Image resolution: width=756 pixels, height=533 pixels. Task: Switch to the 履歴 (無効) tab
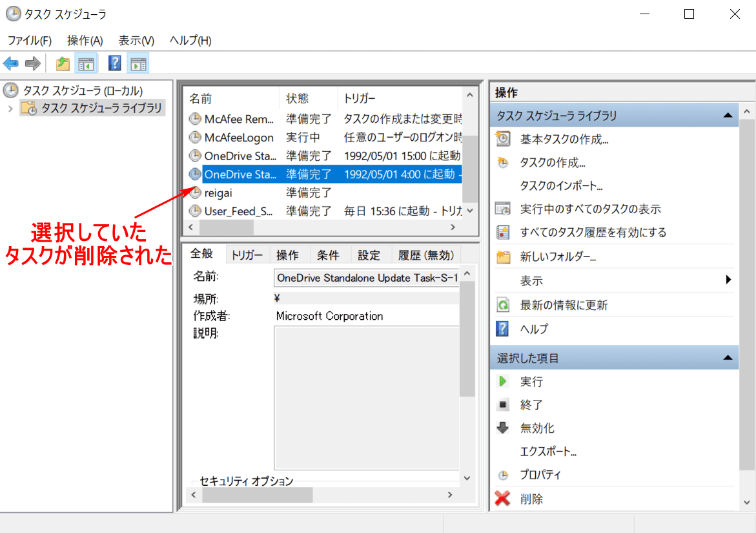click(425, 255)
